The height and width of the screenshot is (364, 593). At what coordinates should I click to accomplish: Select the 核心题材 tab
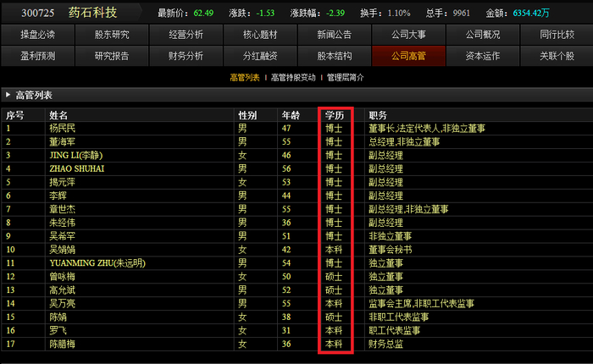[260, 35]
